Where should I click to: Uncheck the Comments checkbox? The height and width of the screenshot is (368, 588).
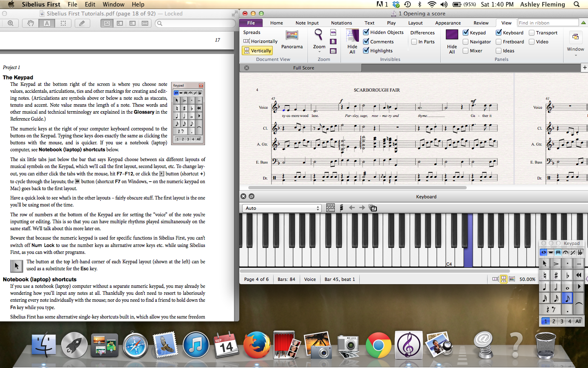366,41
